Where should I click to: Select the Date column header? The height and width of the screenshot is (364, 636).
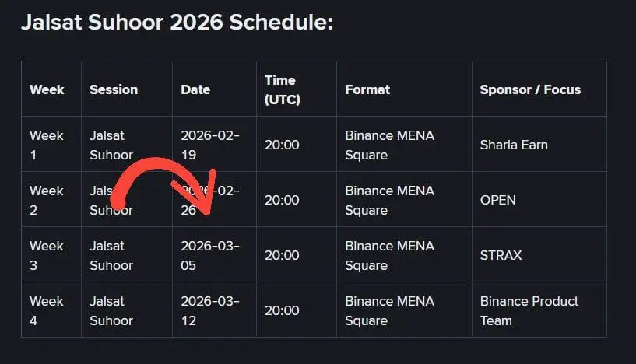point(195,89)
